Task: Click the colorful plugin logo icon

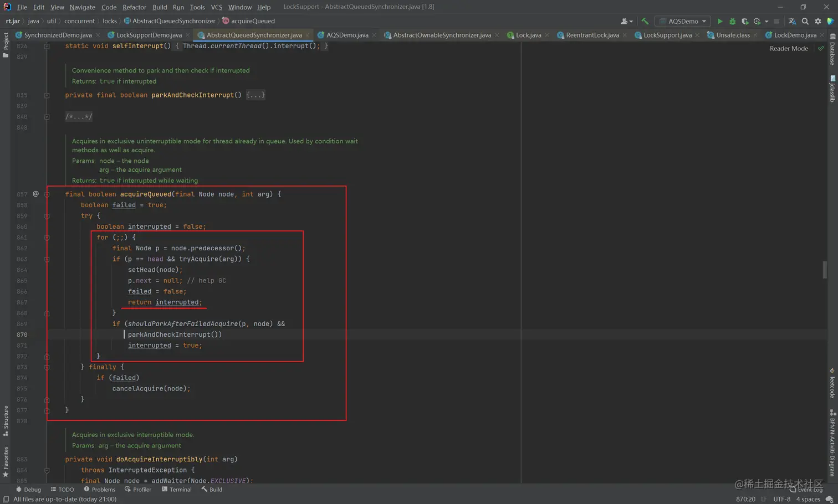Action: (x=830, y=21)
